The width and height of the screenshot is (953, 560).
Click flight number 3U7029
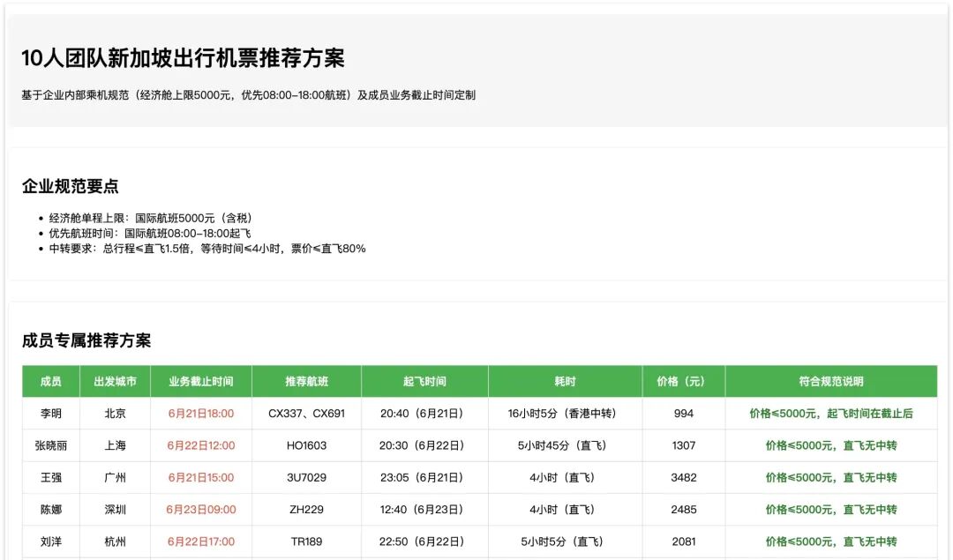pos(306,478)
